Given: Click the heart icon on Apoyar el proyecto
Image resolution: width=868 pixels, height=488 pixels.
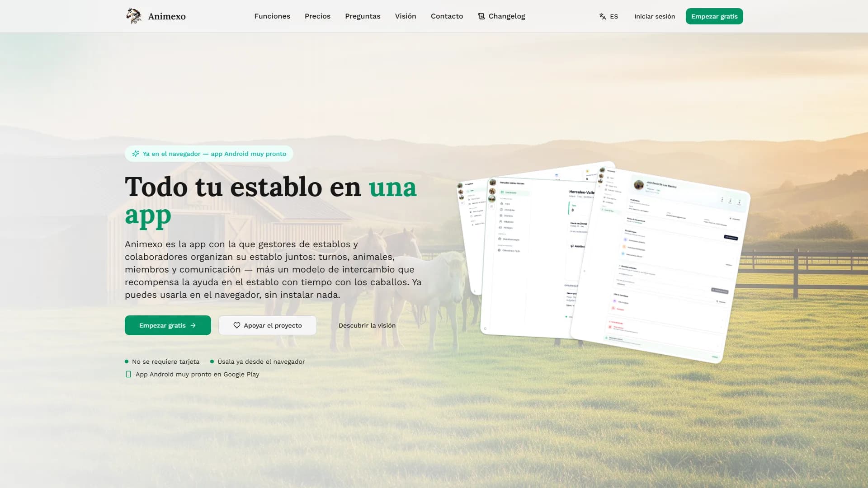Looking at the screenshot, I should click(x=237, y=325).
